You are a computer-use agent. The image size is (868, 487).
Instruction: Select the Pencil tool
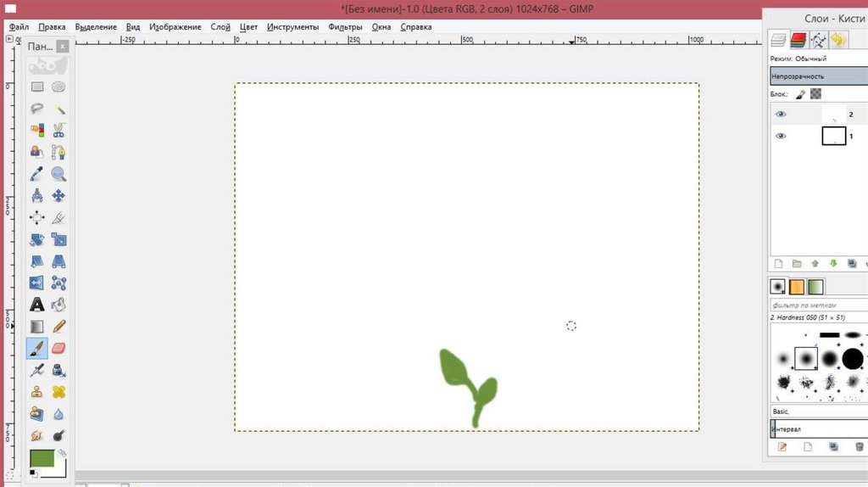[x=58, y=326]
